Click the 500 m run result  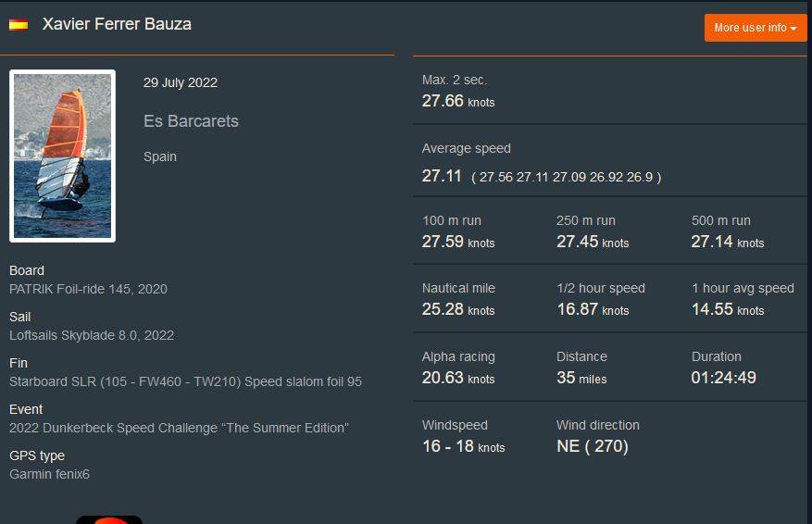pyautogui.click(x=713, y=242)
